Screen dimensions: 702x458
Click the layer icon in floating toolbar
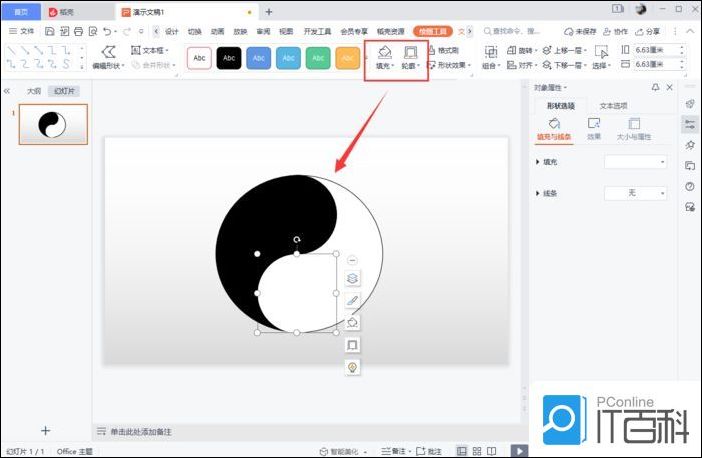[352, 279]
